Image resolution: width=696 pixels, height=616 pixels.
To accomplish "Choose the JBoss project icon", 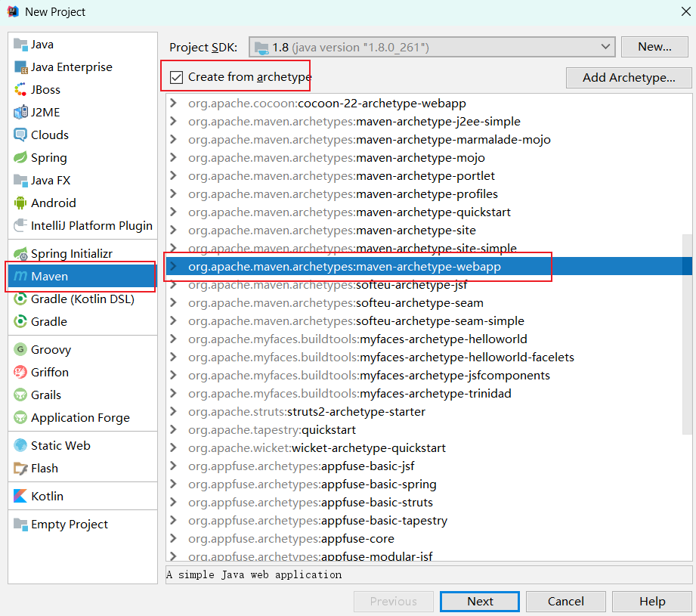I will tap(20, 90).
